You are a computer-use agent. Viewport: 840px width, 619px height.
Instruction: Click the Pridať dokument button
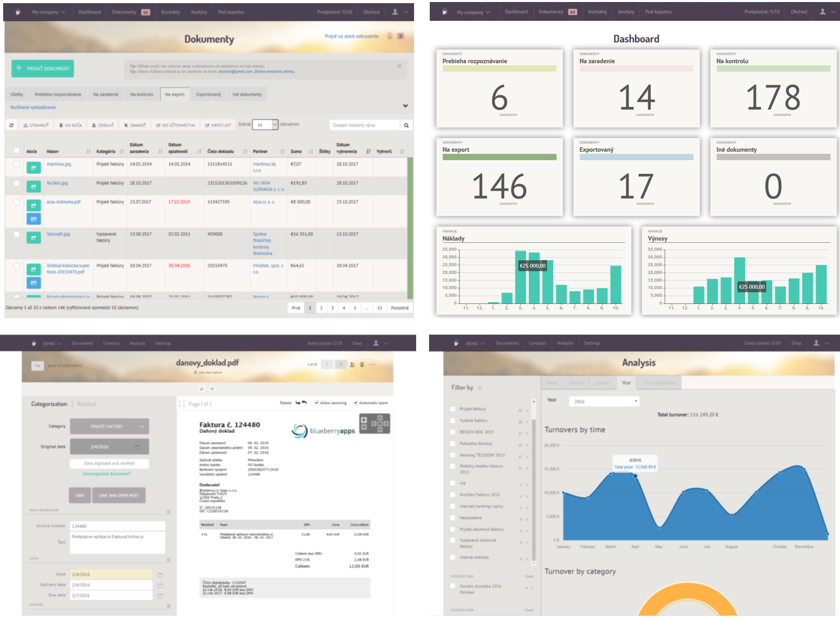pyautogui.click(x=43, y=69)
